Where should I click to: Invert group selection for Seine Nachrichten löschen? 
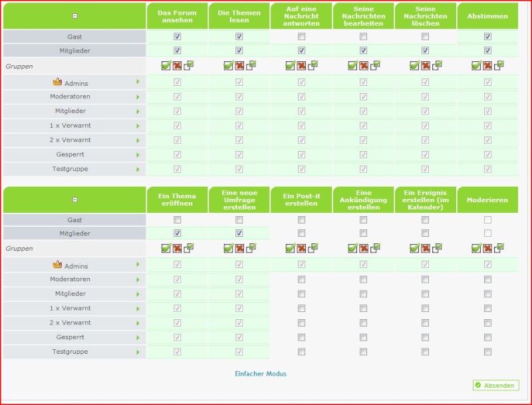pos(437,65)
